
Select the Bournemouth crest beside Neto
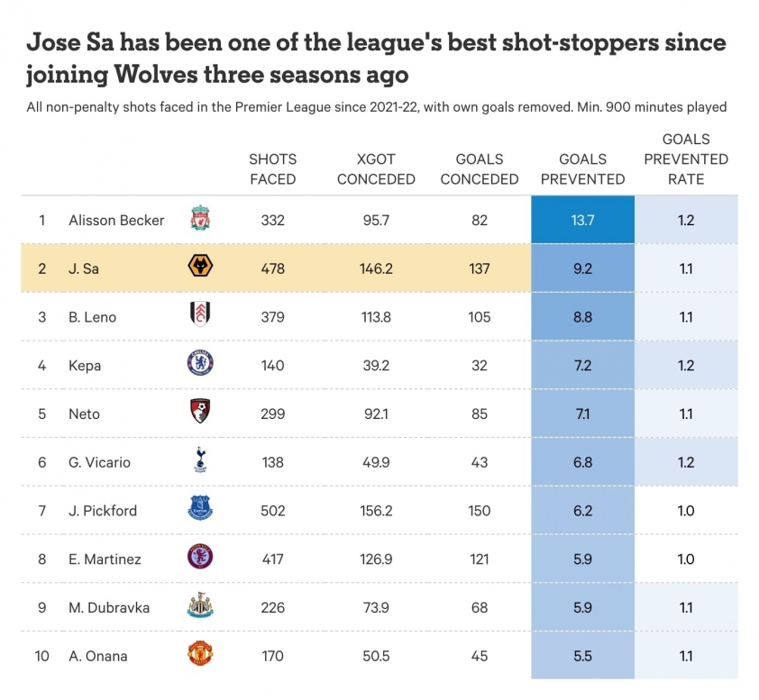(x=200, y=411)
